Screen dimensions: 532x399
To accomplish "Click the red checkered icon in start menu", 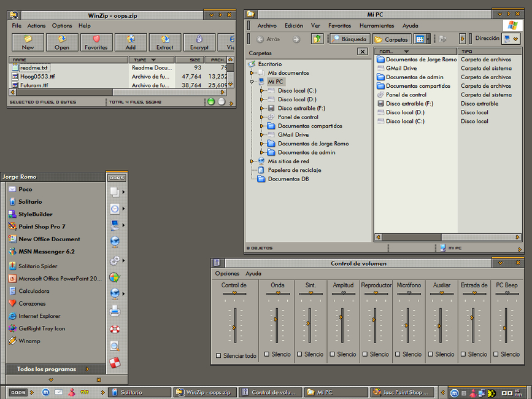I will (x=115, y=363).
